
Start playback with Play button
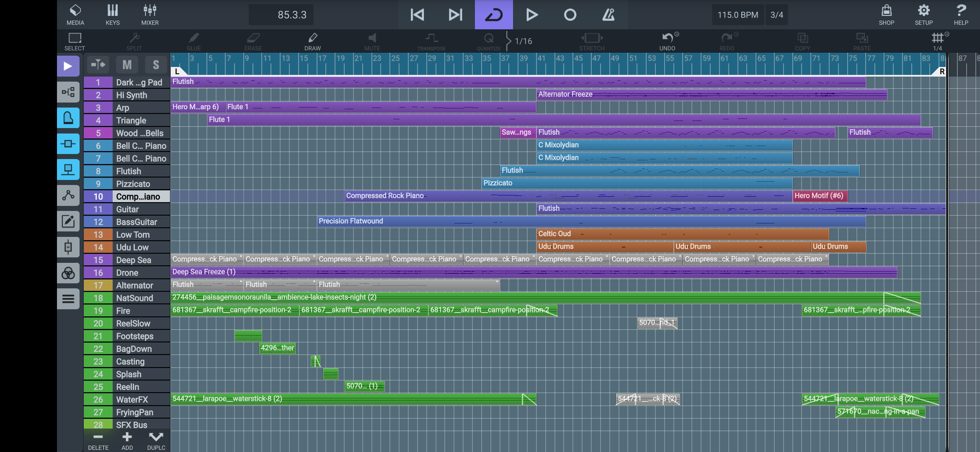[531, 15]
